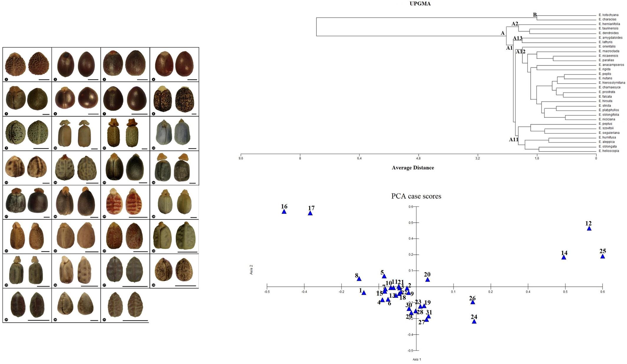This screenshot has width=627, height=364.
Task: Open seed photo panel numbered 2
Action: tap(76, 64)
